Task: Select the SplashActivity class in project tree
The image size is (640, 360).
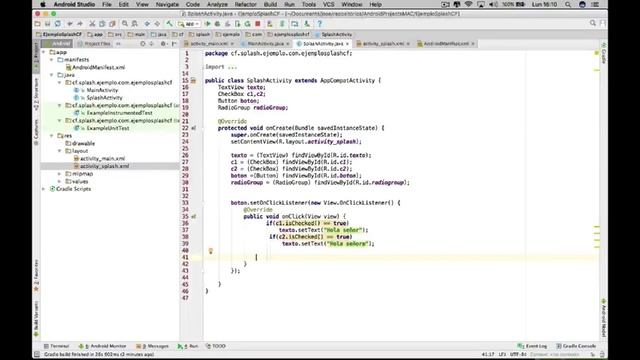Action: (104, 98)
